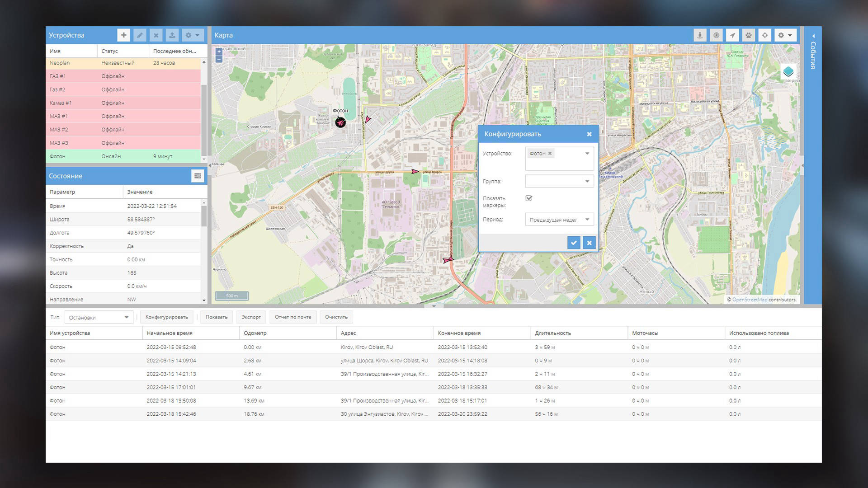
Task: Click the OpenStreetMap attribution link
Action: (x=750, y=299)
